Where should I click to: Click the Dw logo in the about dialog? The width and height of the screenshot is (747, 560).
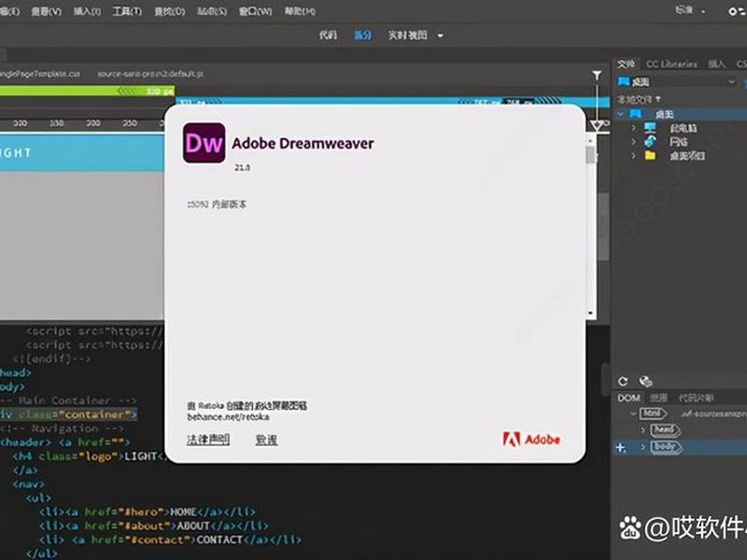[x=204, y=143]
